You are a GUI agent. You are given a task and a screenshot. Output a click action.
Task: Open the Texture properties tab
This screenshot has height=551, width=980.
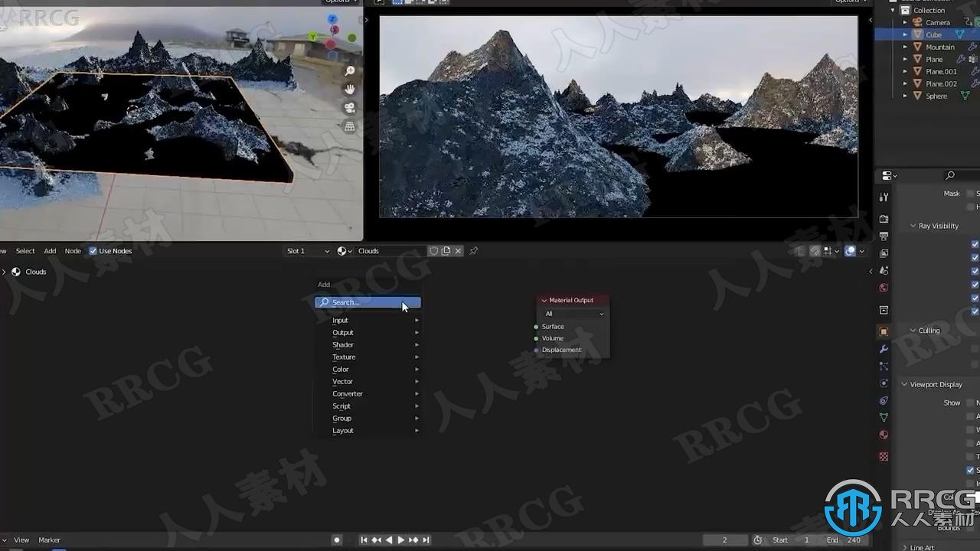[x=884, y=456]
